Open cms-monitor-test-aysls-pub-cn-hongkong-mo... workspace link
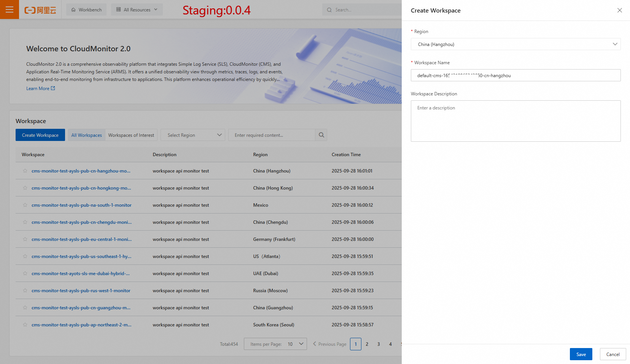This screenshot has height=364, width=630. [x=81, y=188]
